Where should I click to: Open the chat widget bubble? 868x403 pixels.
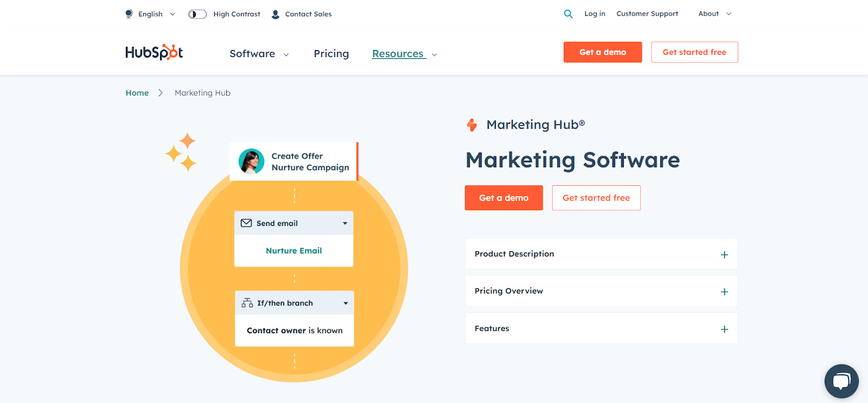click(x=841, y=381)
